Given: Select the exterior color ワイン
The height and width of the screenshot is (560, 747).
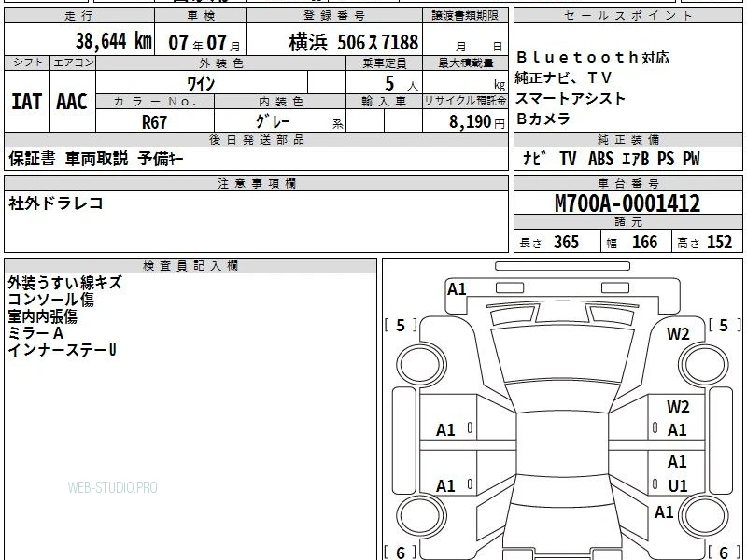Looking at the screenshot, I should [201, 84].
